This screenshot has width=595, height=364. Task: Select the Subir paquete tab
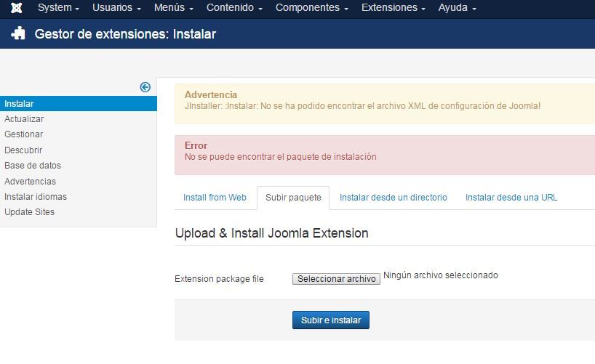point(293,198)
